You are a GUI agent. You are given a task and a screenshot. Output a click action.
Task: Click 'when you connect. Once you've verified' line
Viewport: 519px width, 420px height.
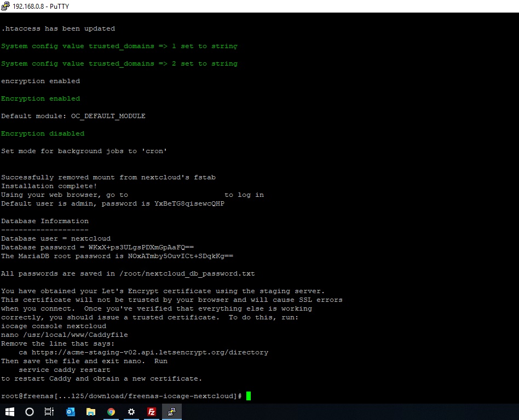tap(156, 308)
